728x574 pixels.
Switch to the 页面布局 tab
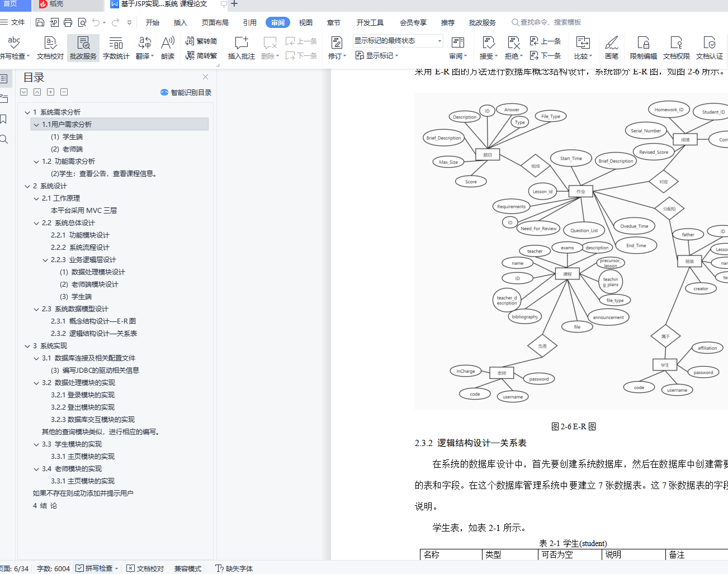click(215, 22)
